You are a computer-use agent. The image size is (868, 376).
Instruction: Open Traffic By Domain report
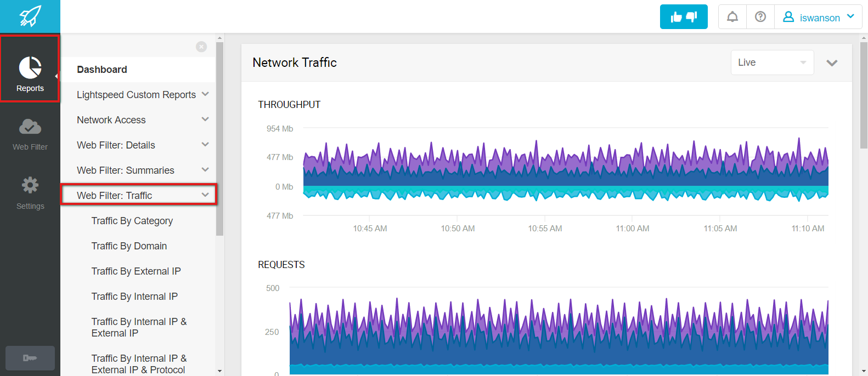[129, 246]
